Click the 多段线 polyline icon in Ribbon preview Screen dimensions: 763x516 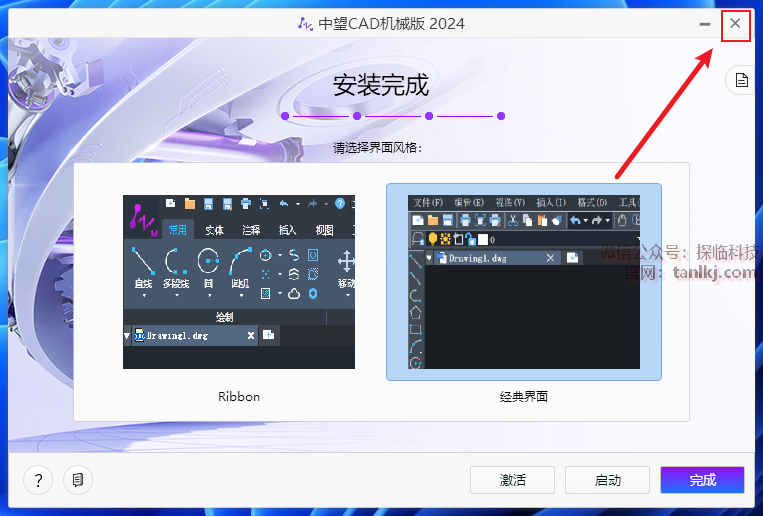[176, 263]
